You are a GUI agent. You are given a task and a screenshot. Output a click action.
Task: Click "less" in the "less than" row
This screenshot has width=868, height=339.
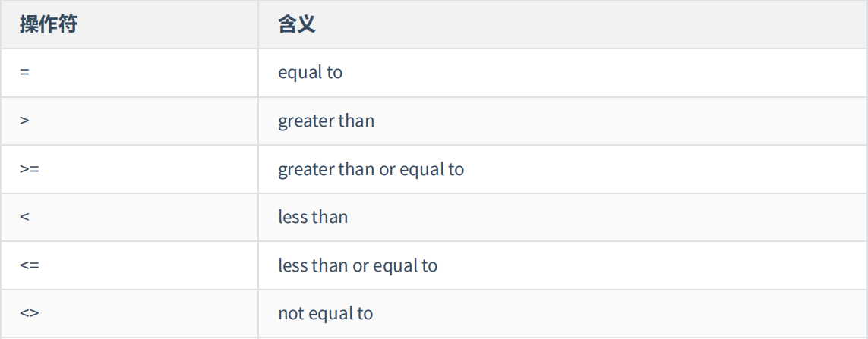292,217
